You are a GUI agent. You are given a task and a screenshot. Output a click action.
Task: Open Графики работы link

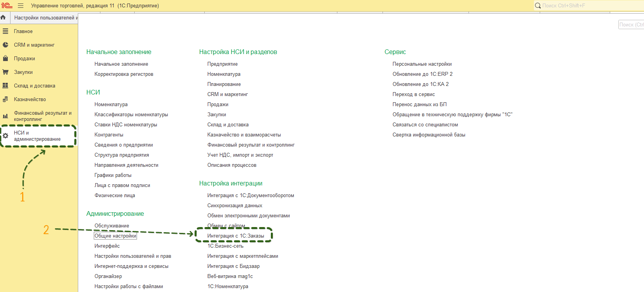(113, 175)
